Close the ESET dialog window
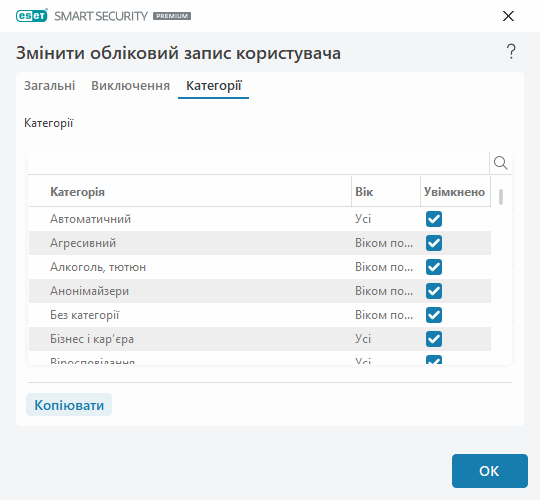Screen dimensions: 540x500 tap(508, 16)
